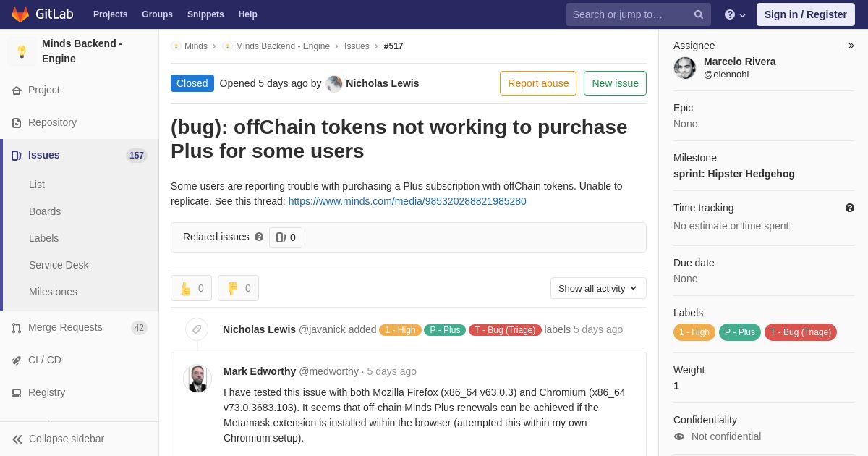Viewport: 868px width, 456px height.
Task: Click the T - Bug (Triage) activity label
Action: pyautogui.click(x=505, y=330)
